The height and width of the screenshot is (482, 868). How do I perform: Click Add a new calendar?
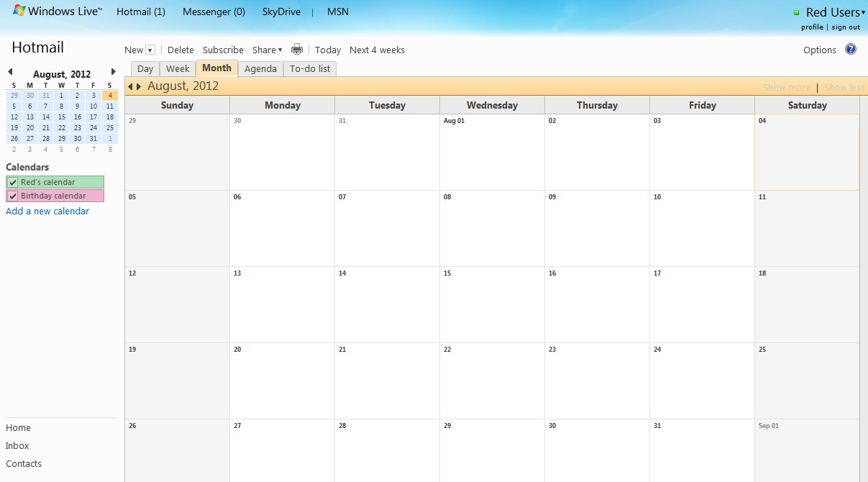coord(47,212)
